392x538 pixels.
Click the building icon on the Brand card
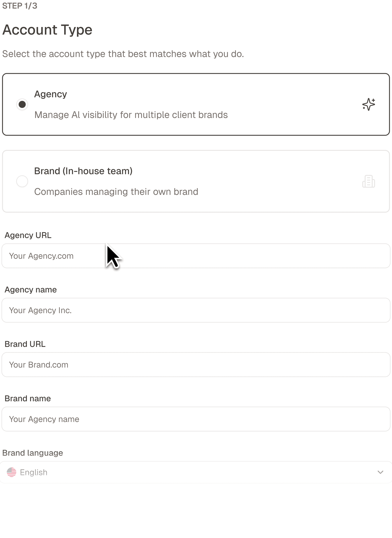tap(369, 182)
